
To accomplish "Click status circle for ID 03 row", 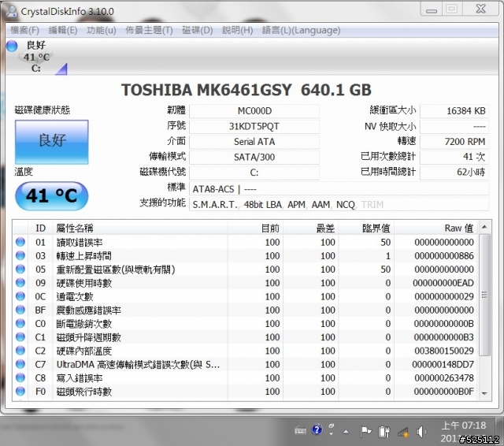I will tap(20, 255).
